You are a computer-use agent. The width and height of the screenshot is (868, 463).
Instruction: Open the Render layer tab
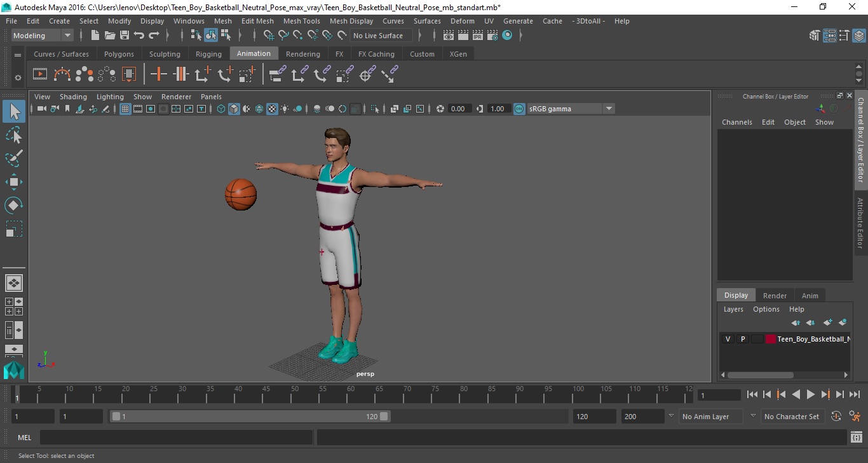click(x=775, y=295)
